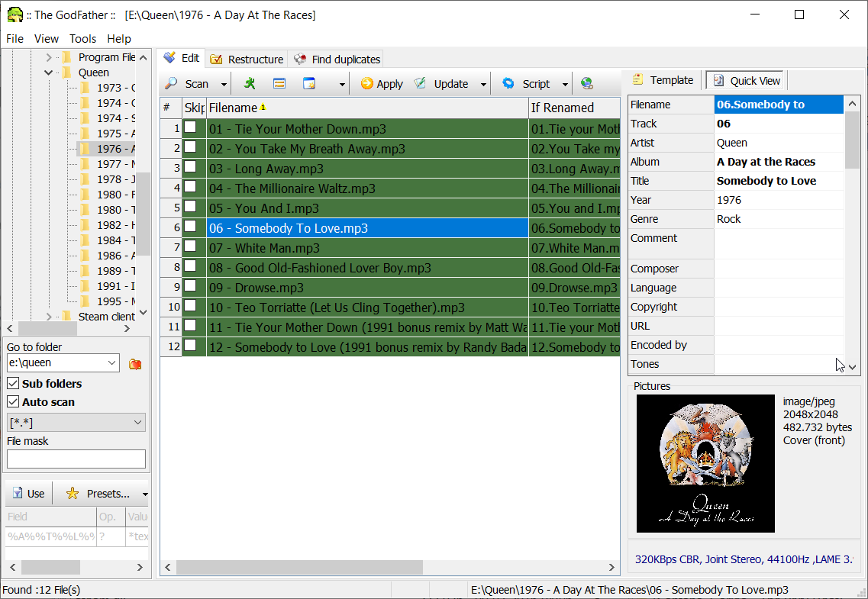Click the file list horizontal scrollbar thumb
Screen dimensions: 868x599
(299, 567)
